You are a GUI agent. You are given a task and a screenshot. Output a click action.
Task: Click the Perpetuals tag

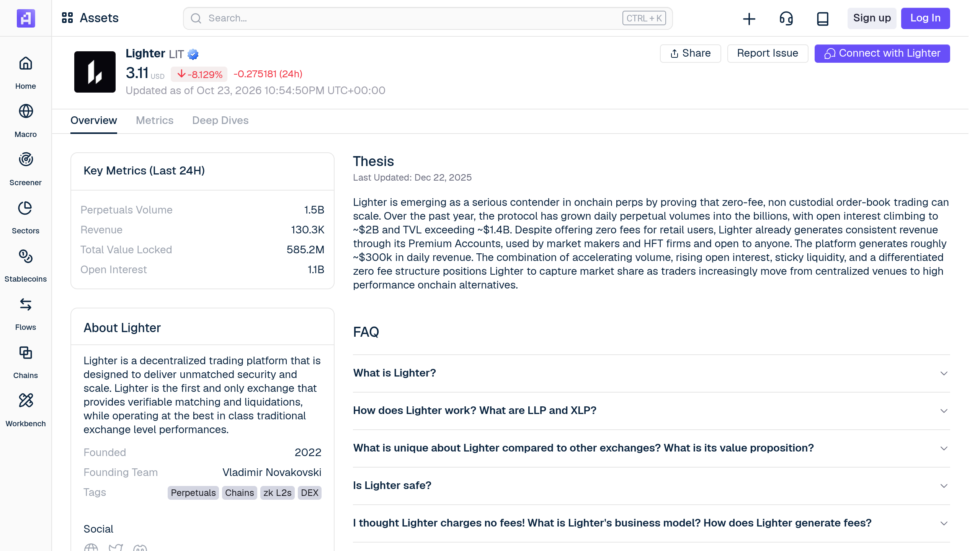pyautogui.click(x=193, y=493)
